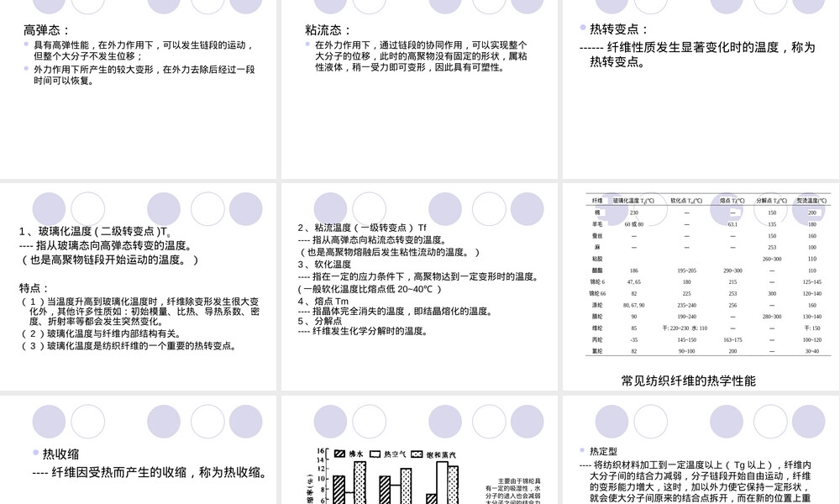Viewport: 840px width, 504px height.
Task: Click the '235~240' cell
Action: [686, 305]
